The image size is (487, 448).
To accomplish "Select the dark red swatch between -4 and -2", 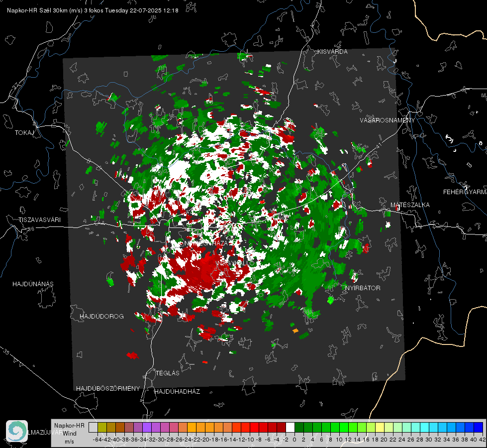I will tap(281, 427).
